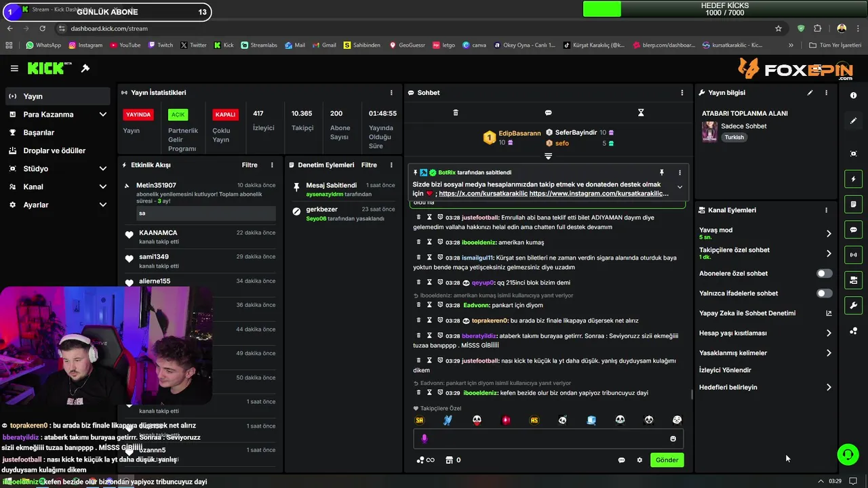Viewport: 868px width, 488px height.
Task: Click the lightning bolt icon in right sidebar
Action: (853, 179)
